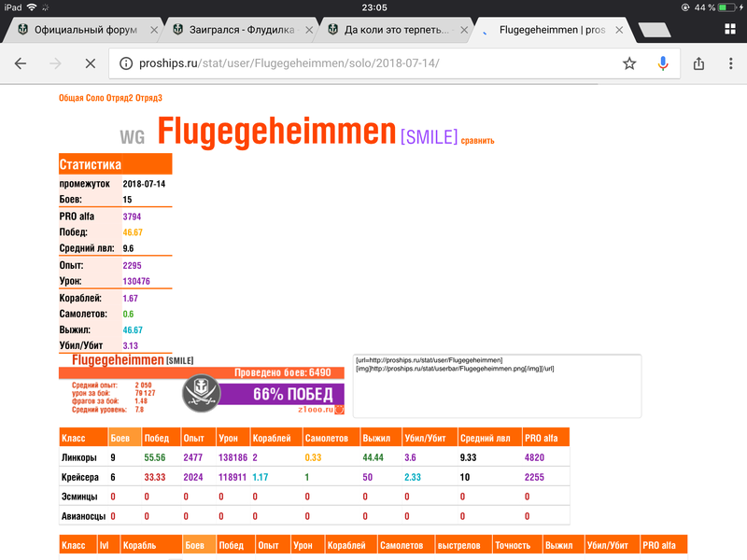Open the share menu icon

698,63
